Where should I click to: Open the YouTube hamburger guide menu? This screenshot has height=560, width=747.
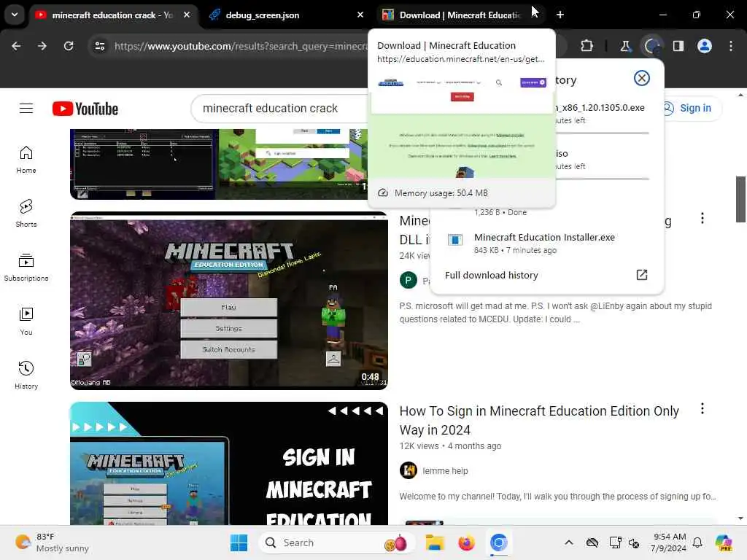pyautogui.click(x=26, y=109)
